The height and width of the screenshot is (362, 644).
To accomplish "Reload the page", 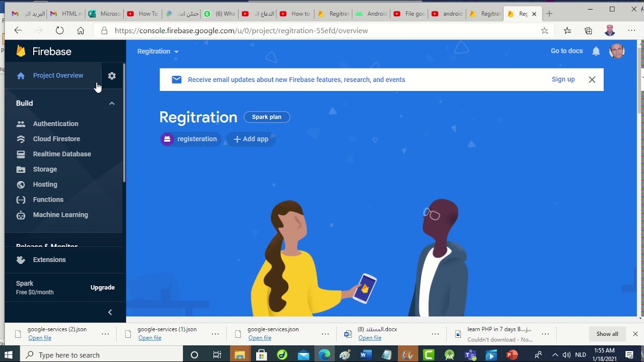I will 59,31.
